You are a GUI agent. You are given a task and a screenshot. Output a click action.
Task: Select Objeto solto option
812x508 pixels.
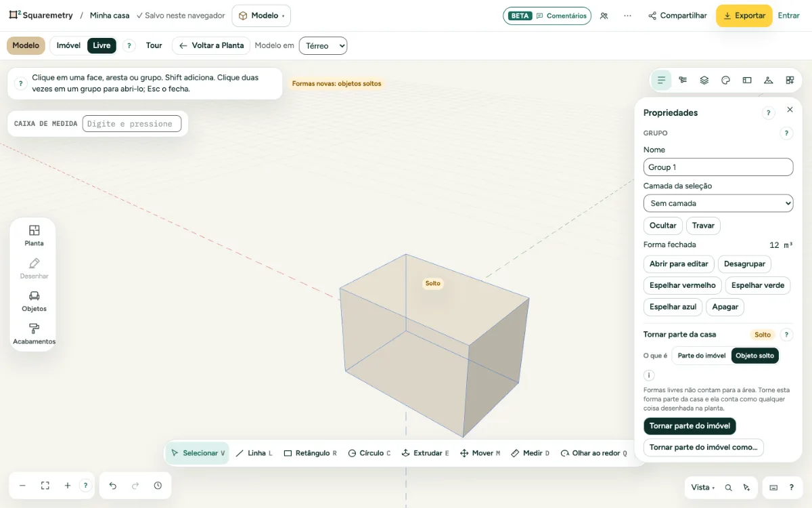click(x=755, y=356)
